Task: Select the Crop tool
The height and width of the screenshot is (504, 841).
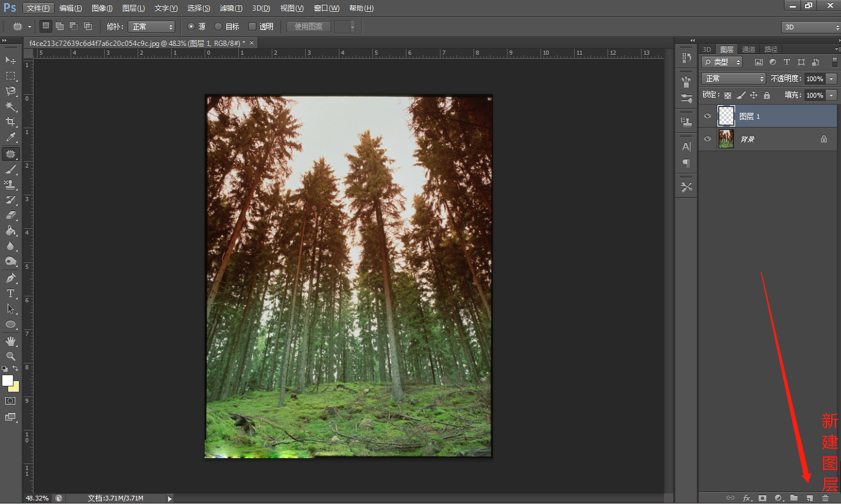Action: [x=11, y=122]
